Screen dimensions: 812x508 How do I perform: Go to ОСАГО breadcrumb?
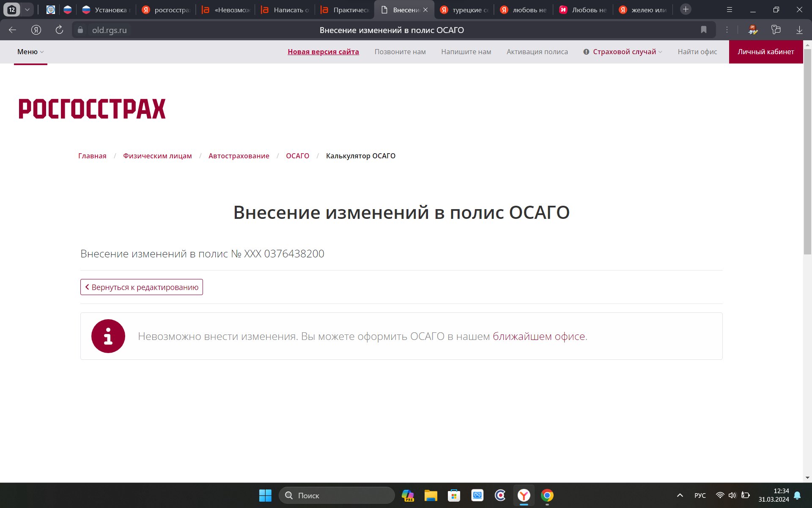(x=297, y=156)
